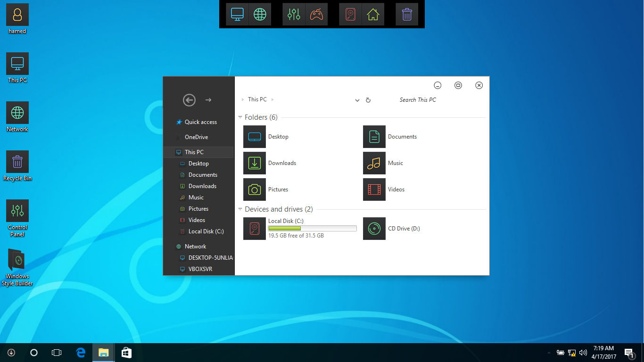Click the refresh button beside address bar
The width and height of the screenshot is (644, 362).
pos(368,100)
